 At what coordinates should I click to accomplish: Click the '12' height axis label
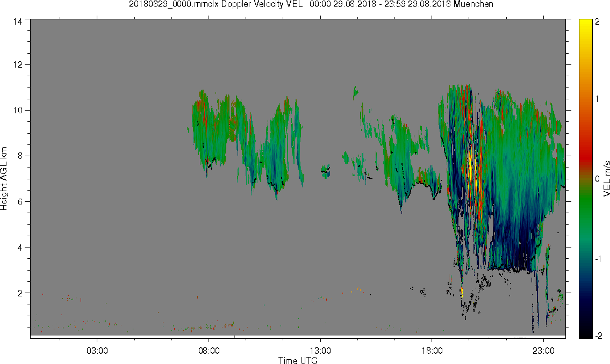[18, 64]
